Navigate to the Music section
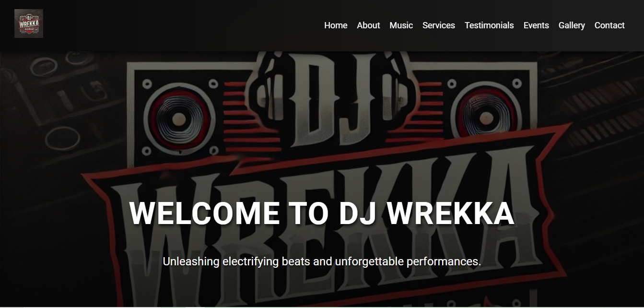This screenshot has height=308, width=644. tap(401, 25)
